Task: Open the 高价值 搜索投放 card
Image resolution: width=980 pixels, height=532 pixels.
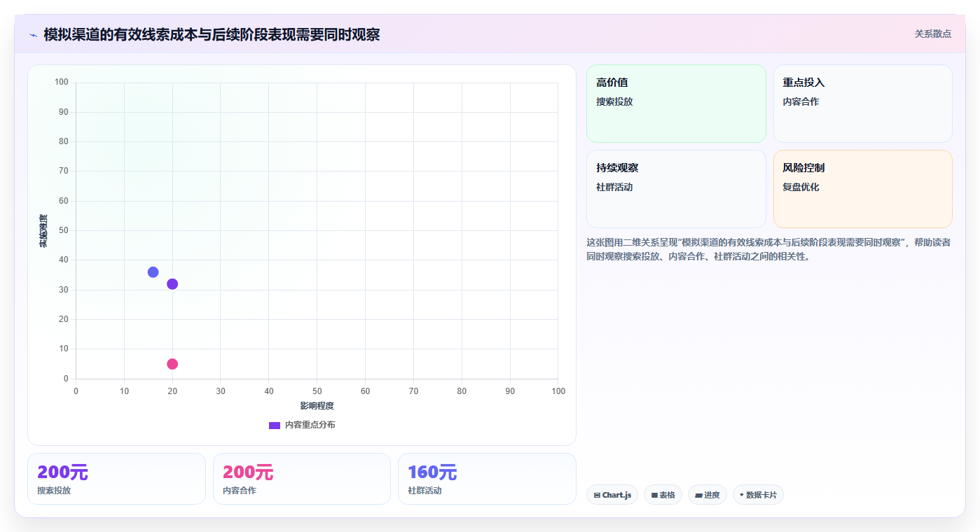Action: click(x=676, y=104)
